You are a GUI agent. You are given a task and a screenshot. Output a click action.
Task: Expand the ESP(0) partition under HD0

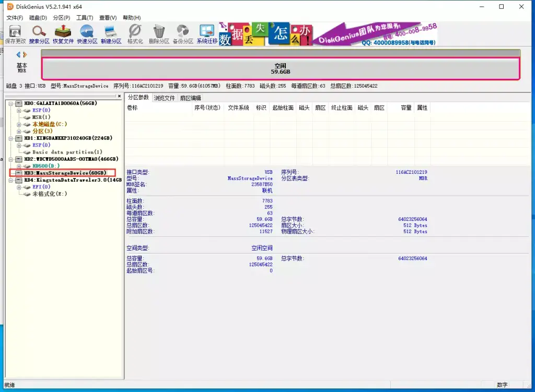[19, 111]
